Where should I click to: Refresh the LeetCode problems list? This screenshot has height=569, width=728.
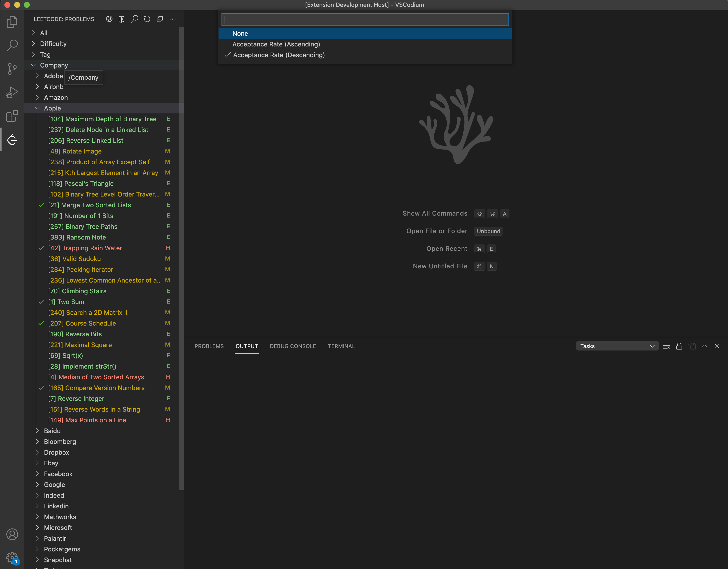click(x=147, y=19)
